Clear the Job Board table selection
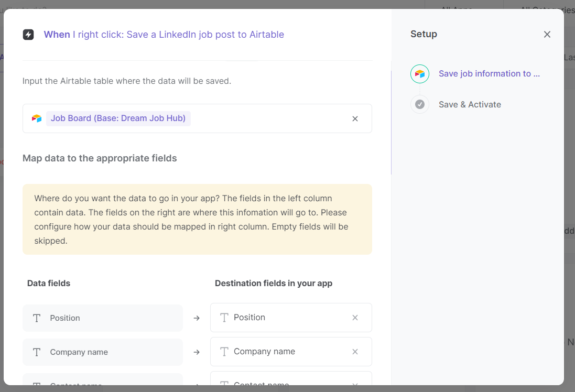The image size is (575, 392). click(x=355, y=119)
